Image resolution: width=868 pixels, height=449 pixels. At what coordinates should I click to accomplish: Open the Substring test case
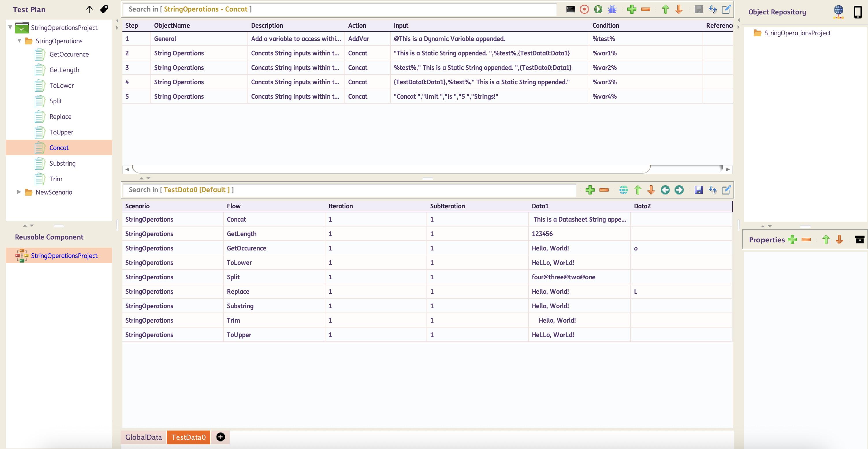point(62,163)
